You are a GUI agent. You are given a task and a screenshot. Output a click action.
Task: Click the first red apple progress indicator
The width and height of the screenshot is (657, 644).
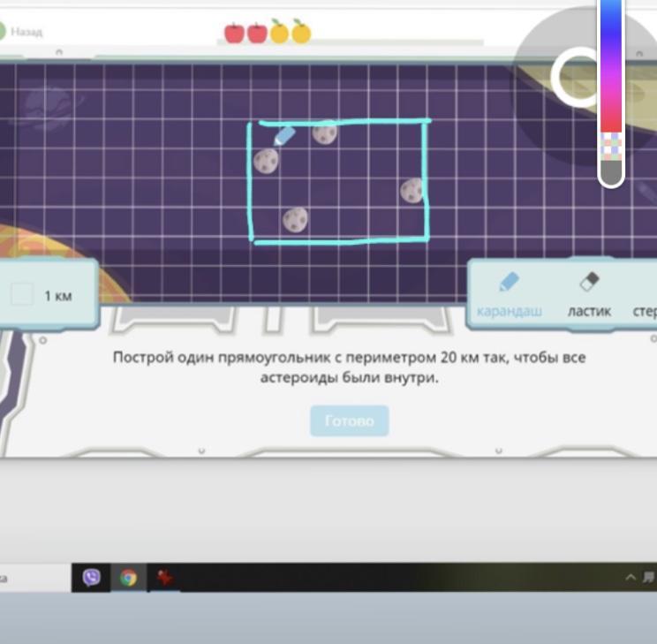234,33
